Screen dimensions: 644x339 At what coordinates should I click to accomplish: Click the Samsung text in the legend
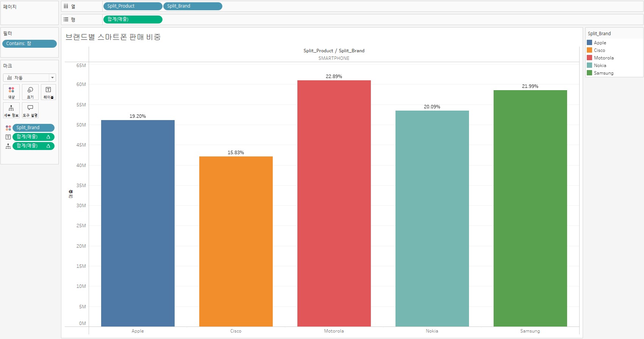coord(604,73)
